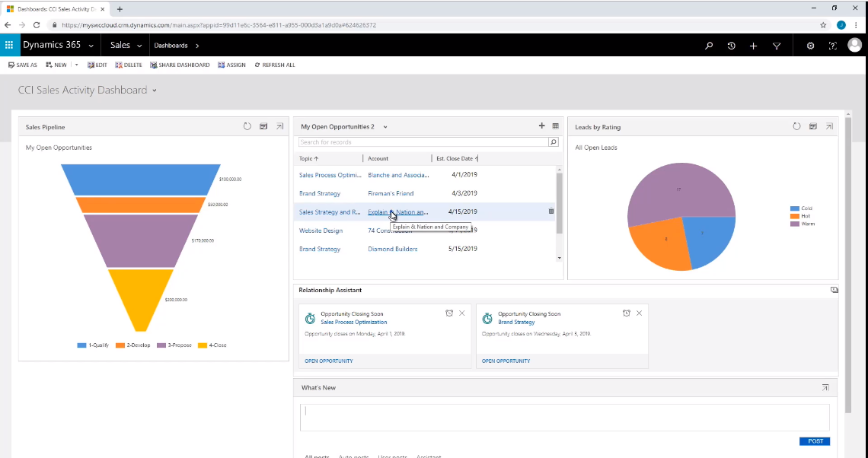
Task: Click New in the command bar
Action: pos(56,65)
